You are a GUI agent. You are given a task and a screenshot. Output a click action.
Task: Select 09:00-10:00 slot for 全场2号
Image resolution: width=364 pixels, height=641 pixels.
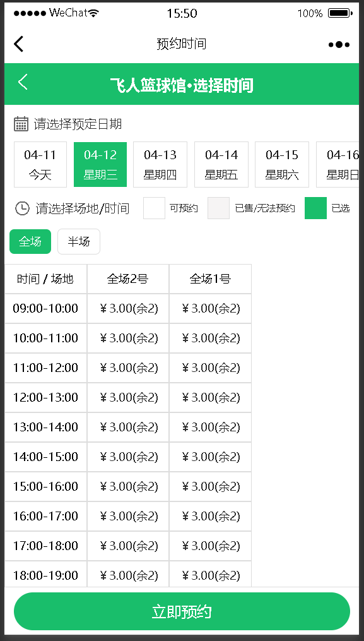[x=128, y=308]
